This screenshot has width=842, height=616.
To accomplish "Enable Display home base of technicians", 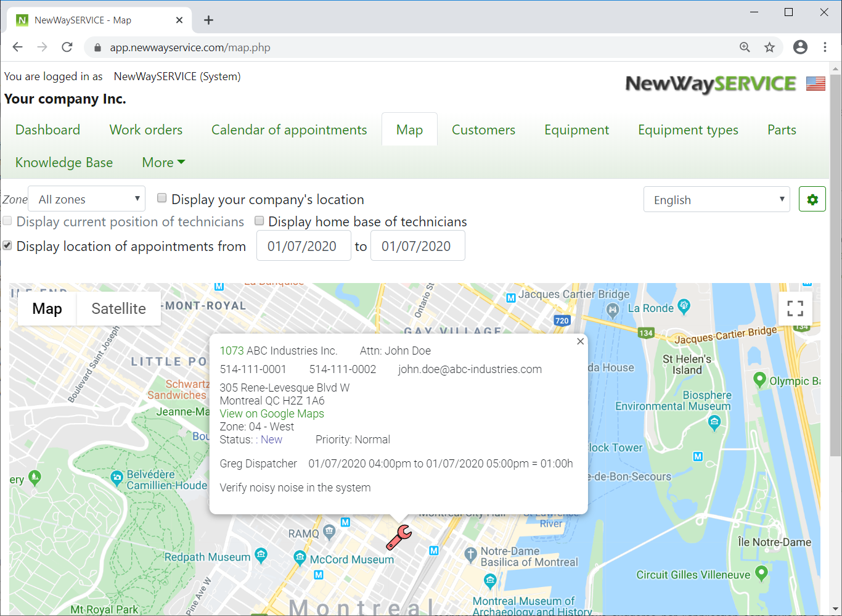I will [x=259, y=220].
